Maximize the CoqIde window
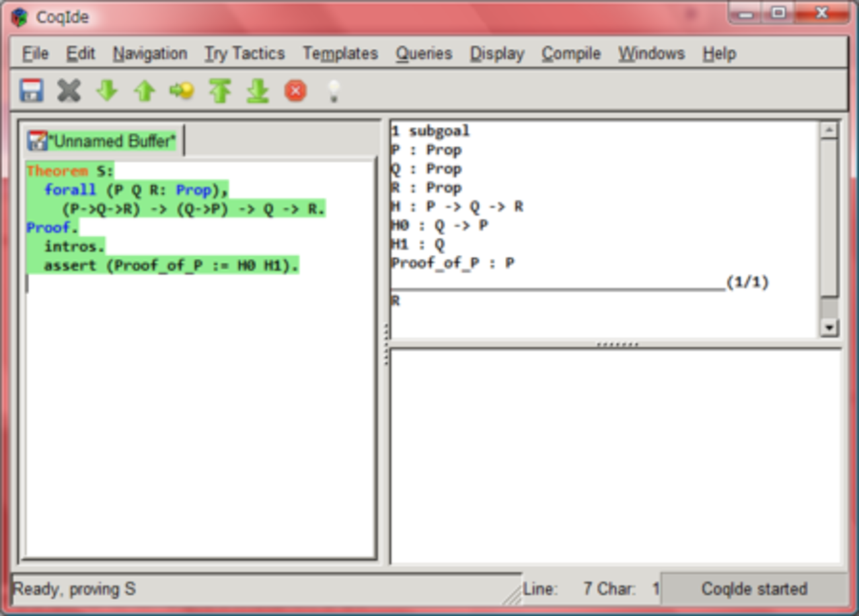The width and height of the screenshot is (859, 616). pos(778,13)
